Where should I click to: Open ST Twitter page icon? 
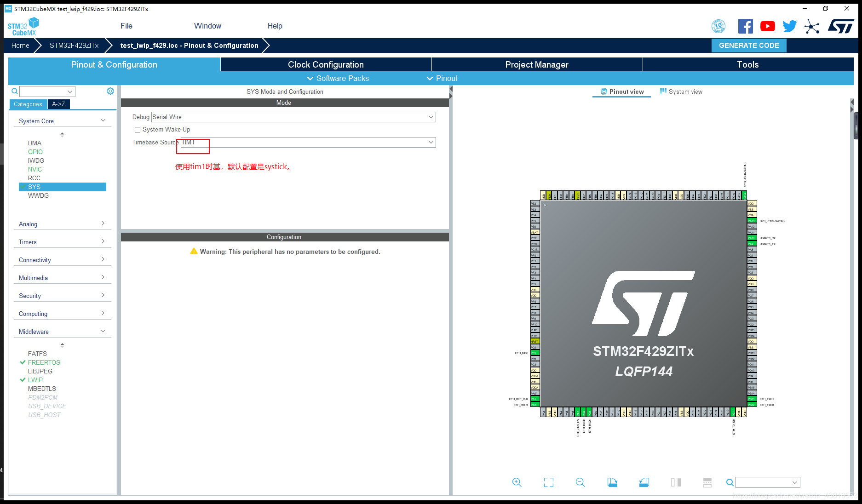[x=789, y=26]
